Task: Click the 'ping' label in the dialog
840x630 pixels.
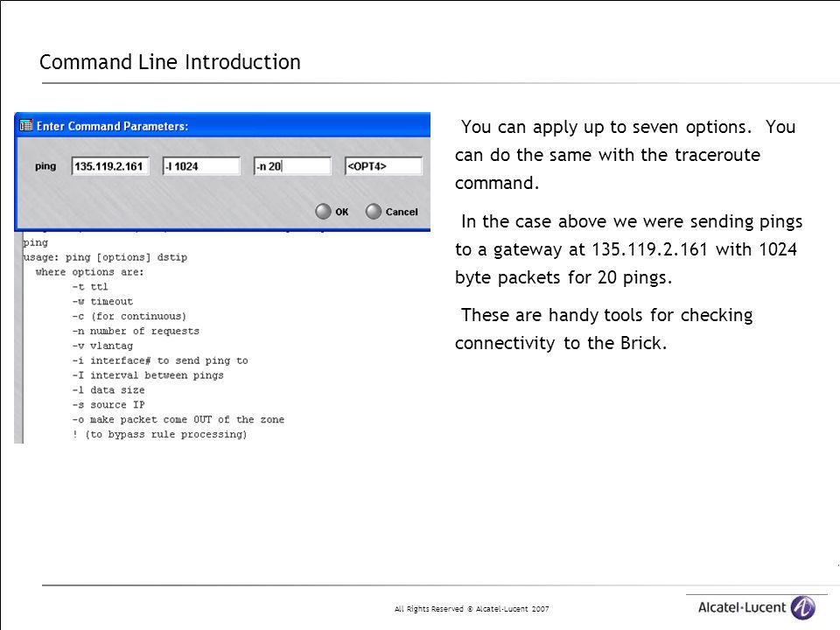Action: click(45, 166)
